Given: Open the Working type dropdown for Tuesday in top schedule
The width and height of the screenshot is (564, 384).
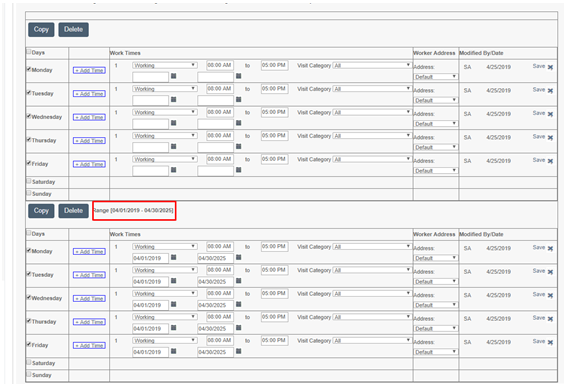Looking at the screenshot, I should pos(165,89).
